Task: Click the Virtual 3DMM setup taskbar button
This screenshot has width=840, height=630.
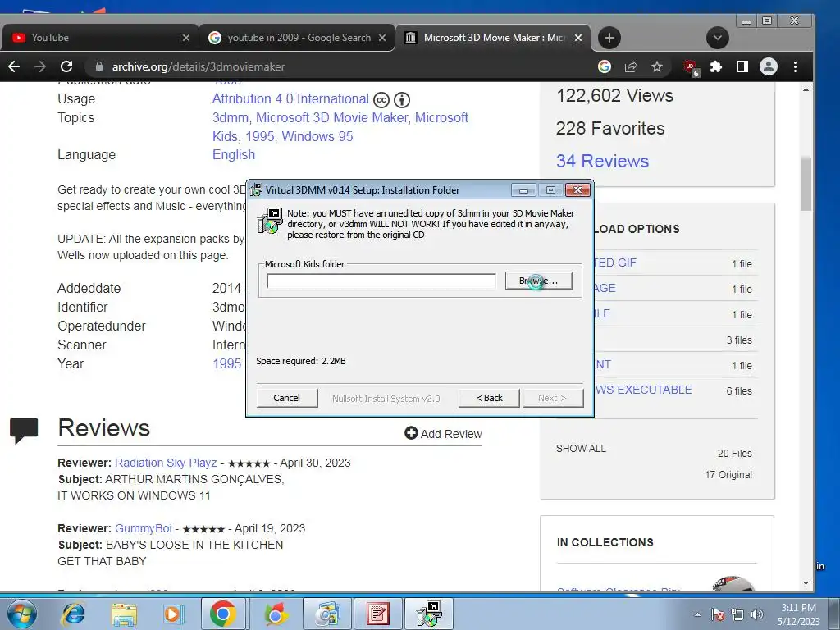Action: 428,614
